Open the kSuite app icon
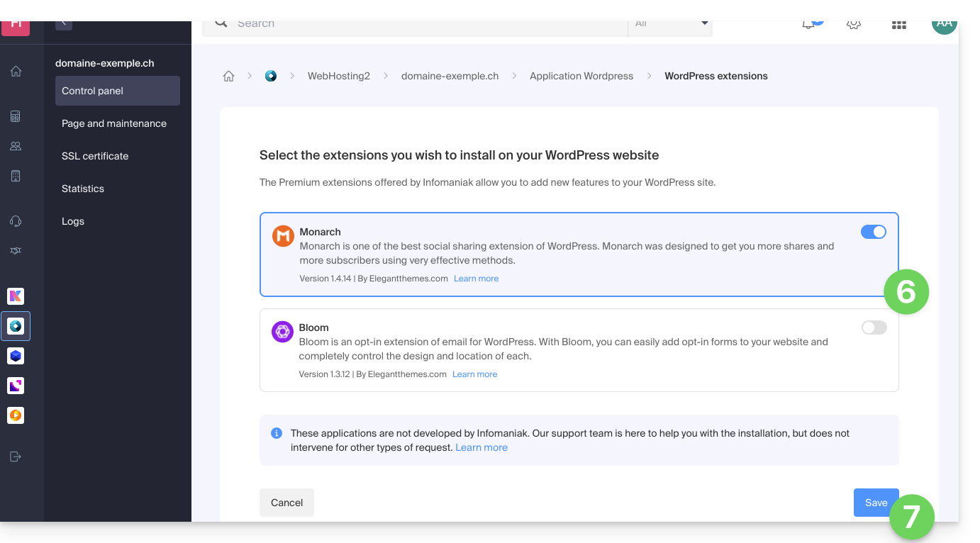The width and height of the screenshot is (980, 543). [x=16, y=296]
